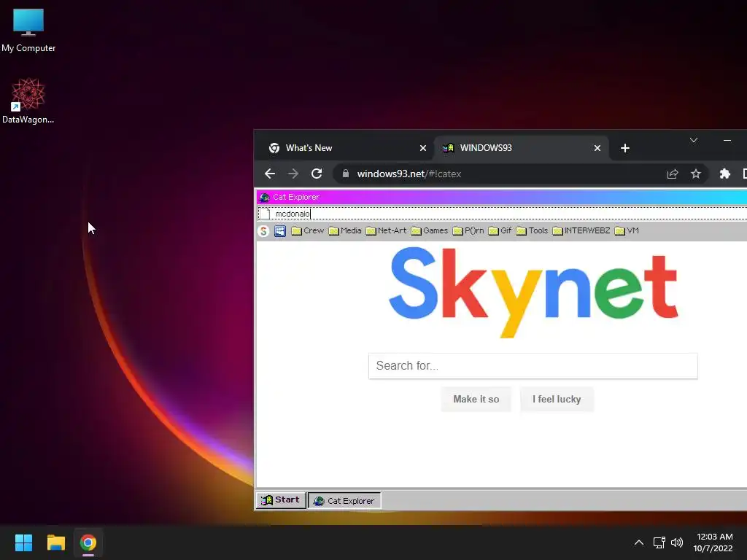Close the What's New tab
Screen dimensions: 747x560
pyautogui.click(x=422, y=148)
